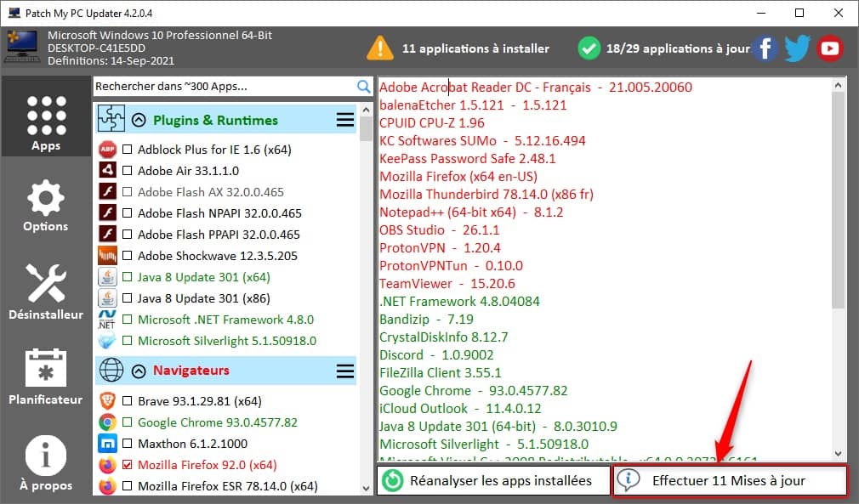This screenshot has height=504, width=859.
Task: Select Discord 1.0.9002 entry
Action: point(436,354)
